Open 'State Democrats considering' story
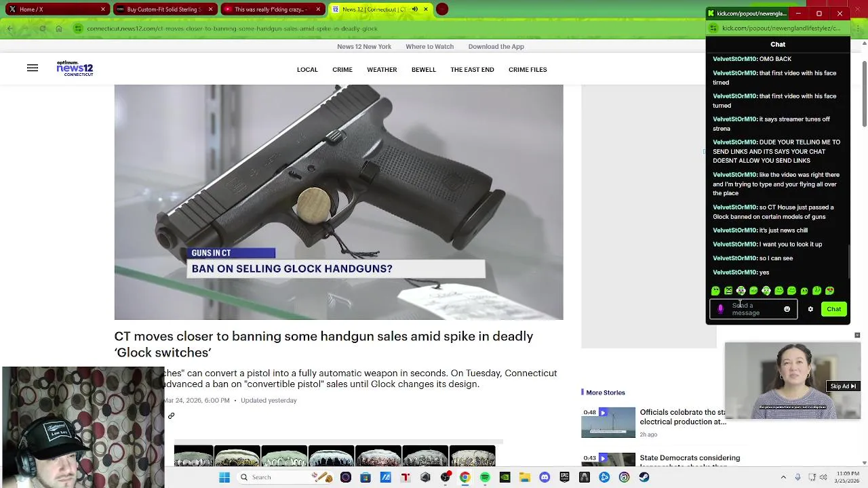Screen dimensions: 868x488 (x=690, y=461)
